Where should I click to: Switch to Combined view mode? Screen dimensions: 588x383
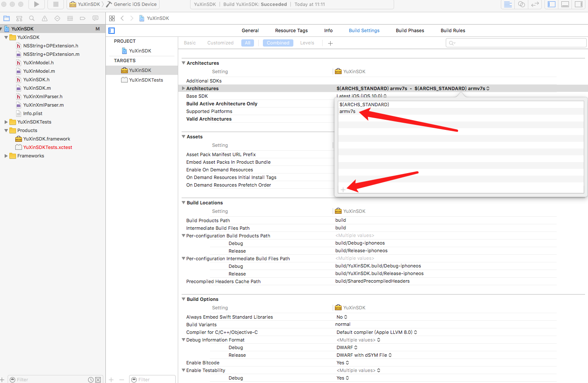tap(278, 43)
